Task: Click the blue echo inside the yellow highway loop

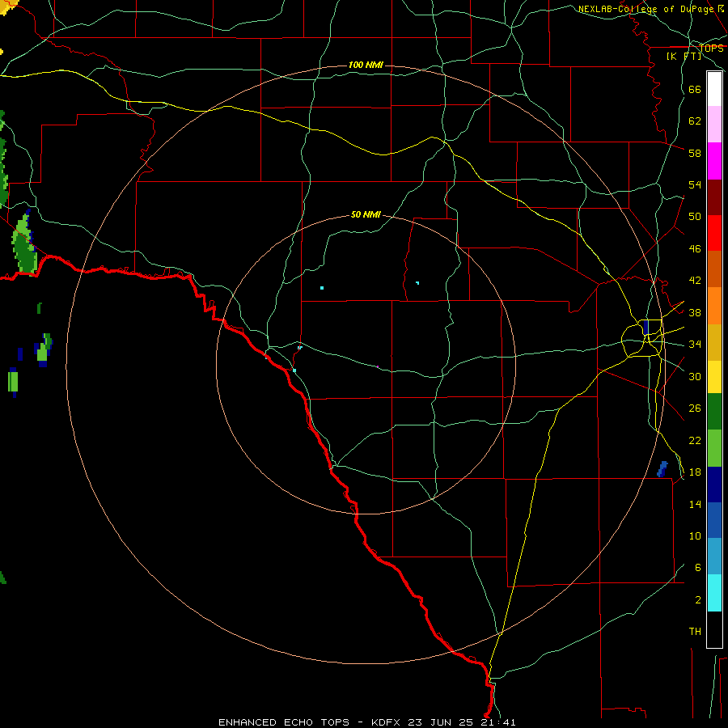Action: click(x=645, y=328)
